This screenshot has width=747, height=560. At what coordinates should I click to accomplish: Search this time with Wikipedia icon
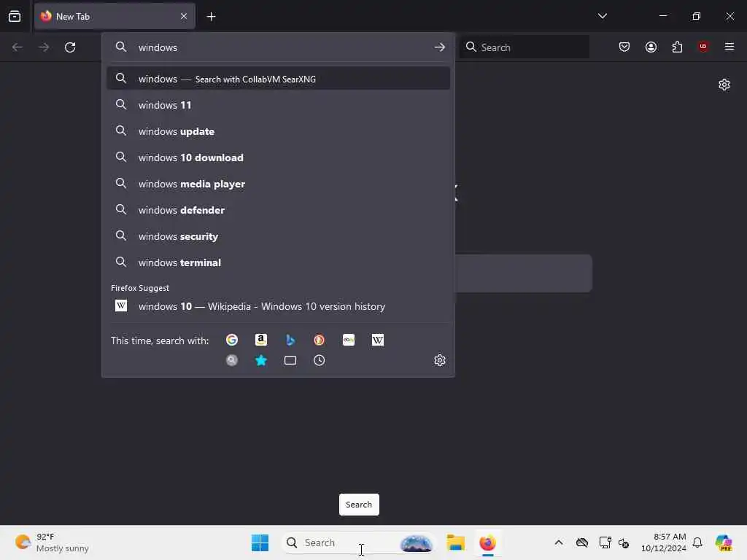[378, 340]
